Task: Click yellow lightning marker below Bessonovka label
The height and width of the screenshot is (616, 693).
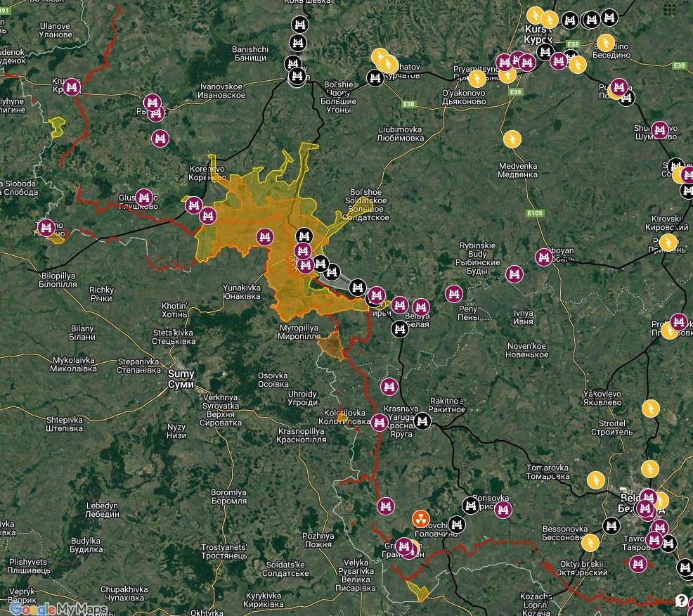Action: [x=590, y=543]
